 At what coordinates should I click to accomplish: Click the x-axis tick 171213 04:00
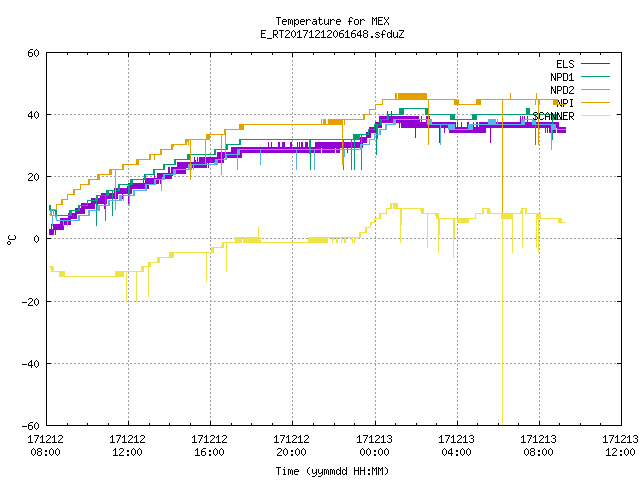[x=456, y=446]
